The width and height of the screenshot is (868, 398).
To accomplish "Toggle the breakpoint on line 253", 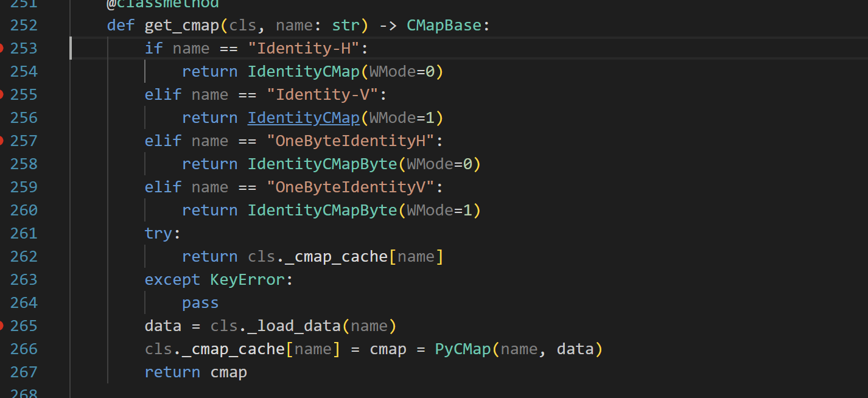I will click(2, 48).
